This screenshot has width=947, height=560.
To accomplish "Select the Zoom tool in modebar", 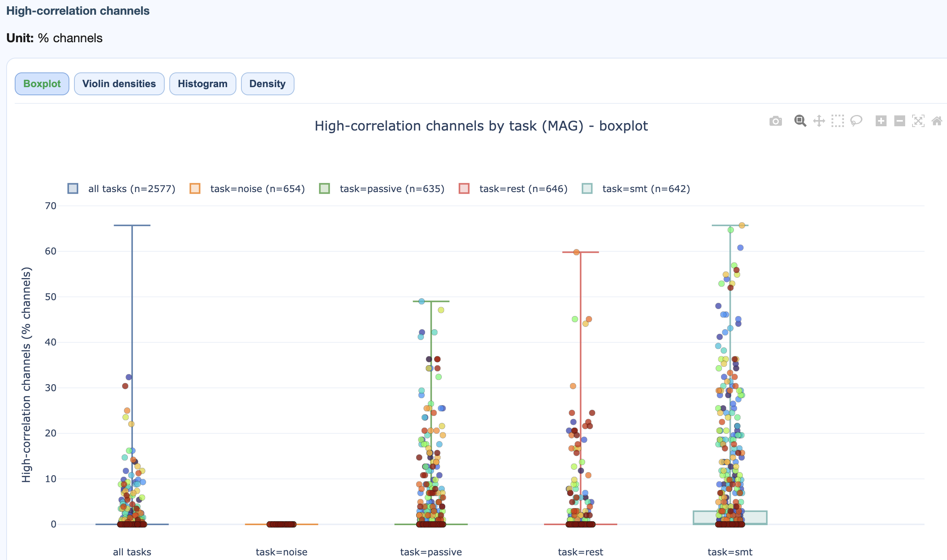I will (800, 121).
